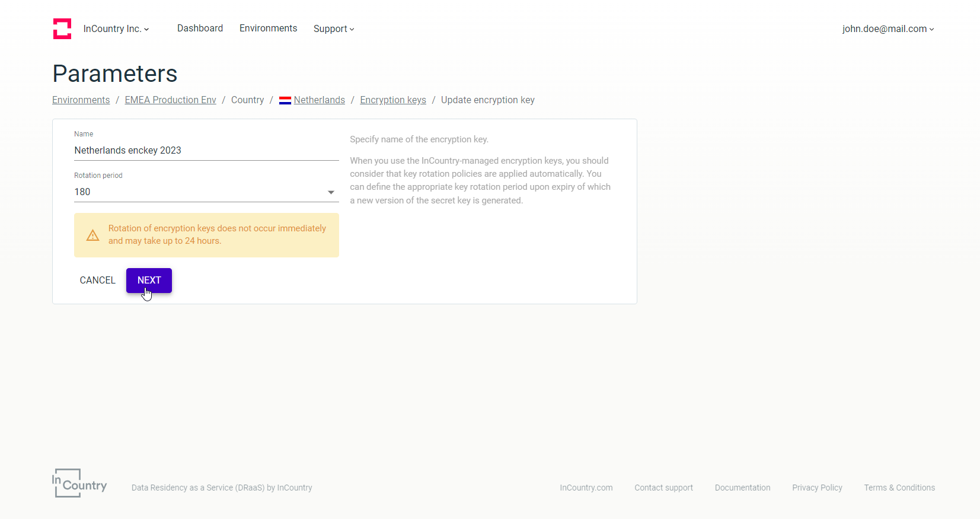The image size is (980, 519).
Task: Click the 'Update encryption key' breadcrumb text
Action: click(488, 100)
